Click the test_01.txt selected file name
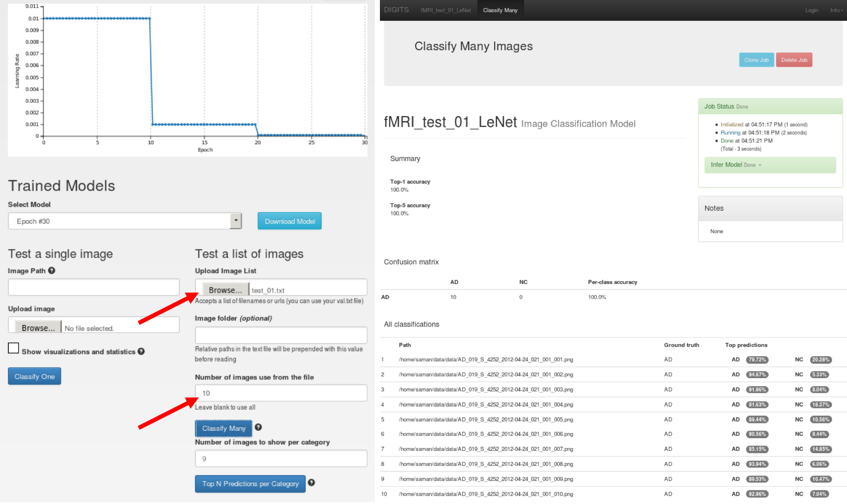 coord(268,290)
